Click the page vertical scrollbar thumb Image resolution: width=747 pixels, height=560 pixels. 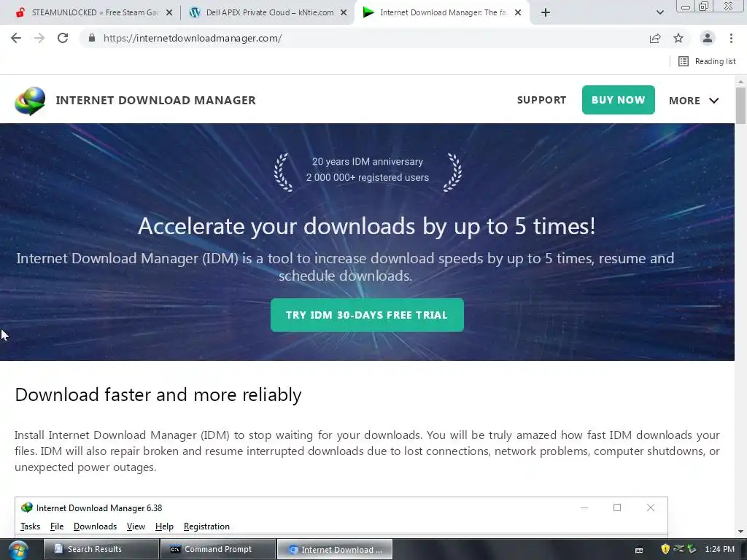[x=740, y=106]
